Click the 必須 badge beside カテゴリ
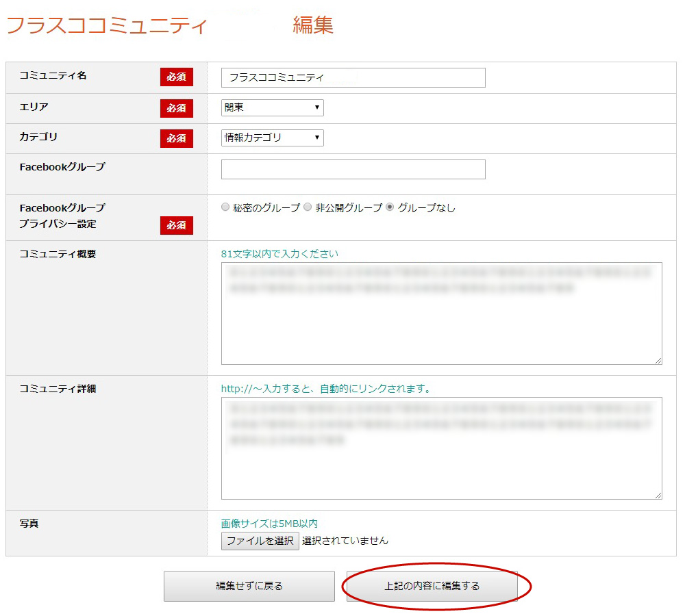 177,138
